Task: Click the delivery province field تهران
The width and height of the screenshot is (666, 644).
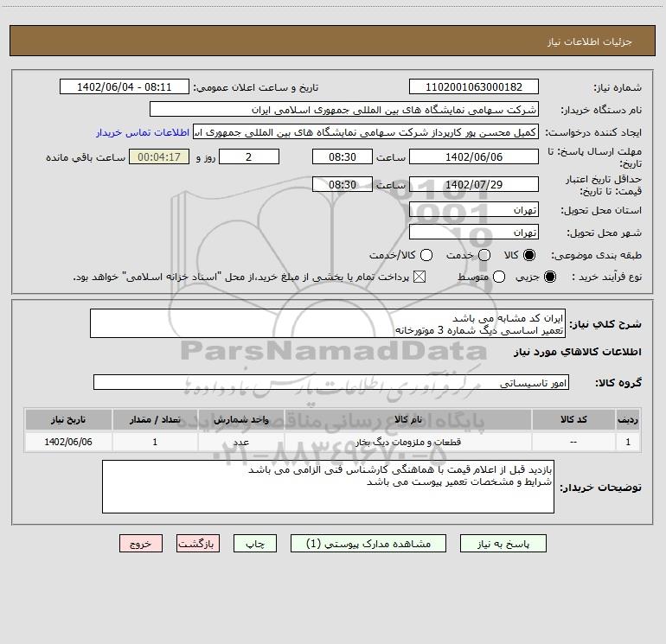Action: (x=474, y=209)
